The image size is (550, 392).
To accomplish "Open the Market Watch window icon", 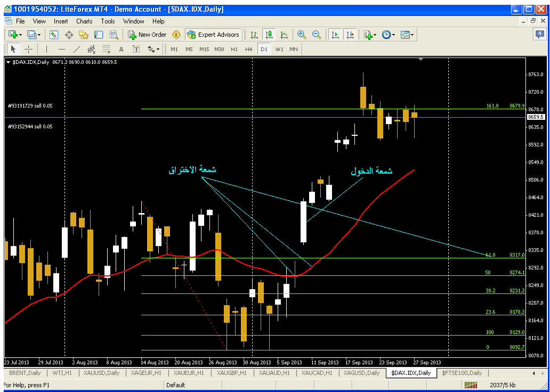I will [54, 35].
